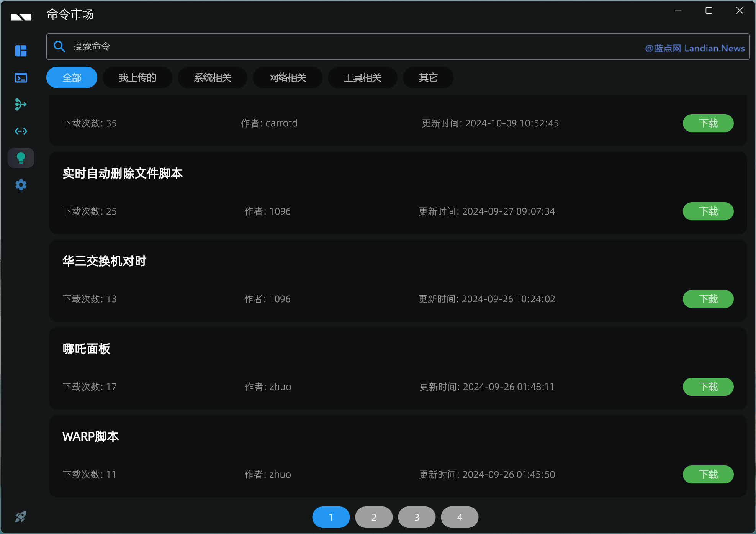Open the dashboard layout sidebar icon
Viewport: 756px width, 534px height.
click(x=21, y=51)
